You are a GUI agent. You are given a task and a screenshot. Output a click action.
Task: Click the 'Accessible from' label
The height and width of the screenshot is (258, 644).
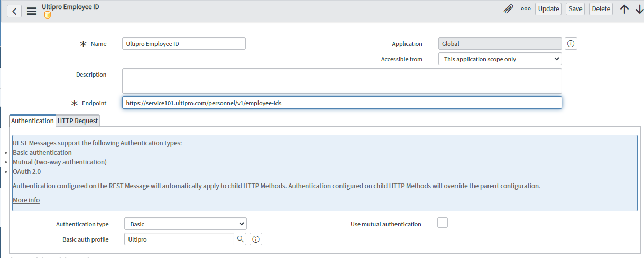pyautogui.click(x=402, y=59)
